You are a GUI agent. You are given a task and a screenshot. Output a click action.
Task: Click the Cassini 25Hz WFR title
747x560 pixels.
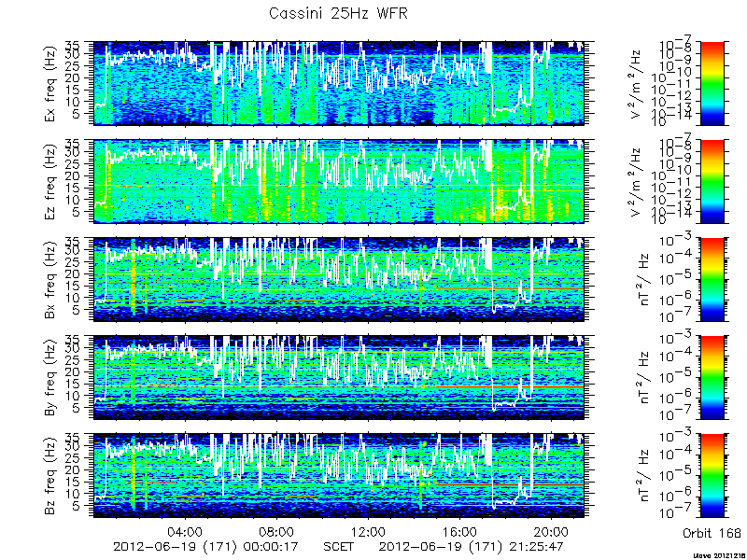[338, 13]
